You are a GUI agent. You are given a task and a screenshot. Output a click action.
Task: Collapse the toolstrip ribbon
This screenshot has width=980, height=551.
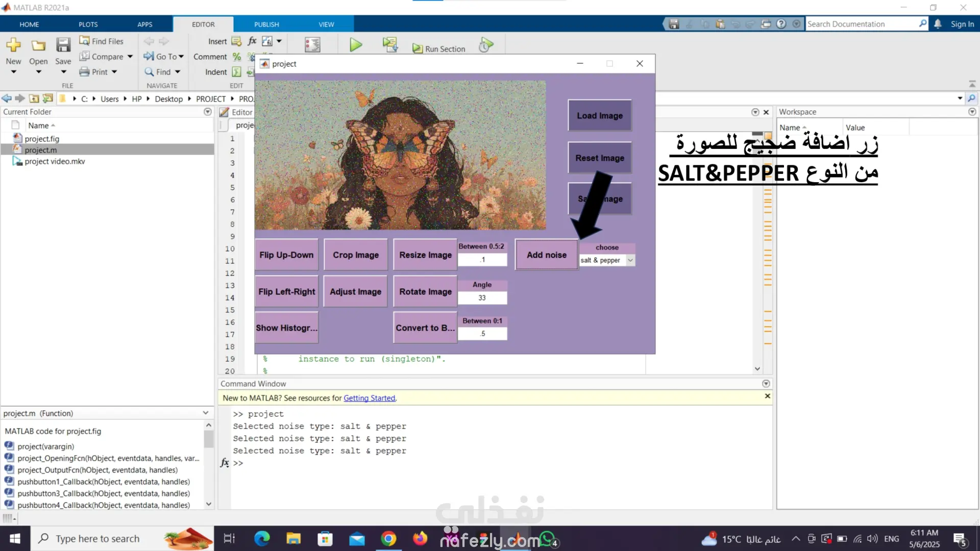972,84
